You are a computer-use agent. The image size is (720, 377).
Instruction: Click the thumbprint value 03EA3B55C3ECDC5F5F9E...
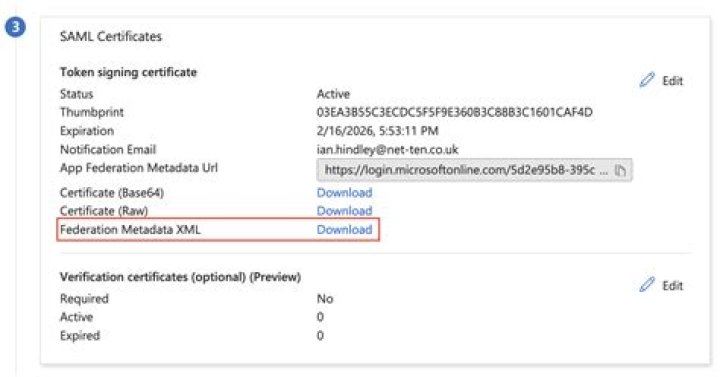pos(455,112)
